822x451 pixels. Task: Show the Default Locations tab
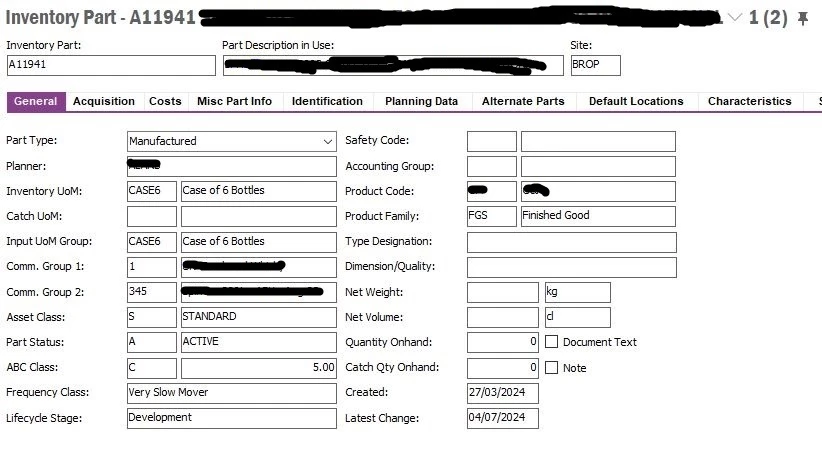pyautogui.click(x=636, y=101)
